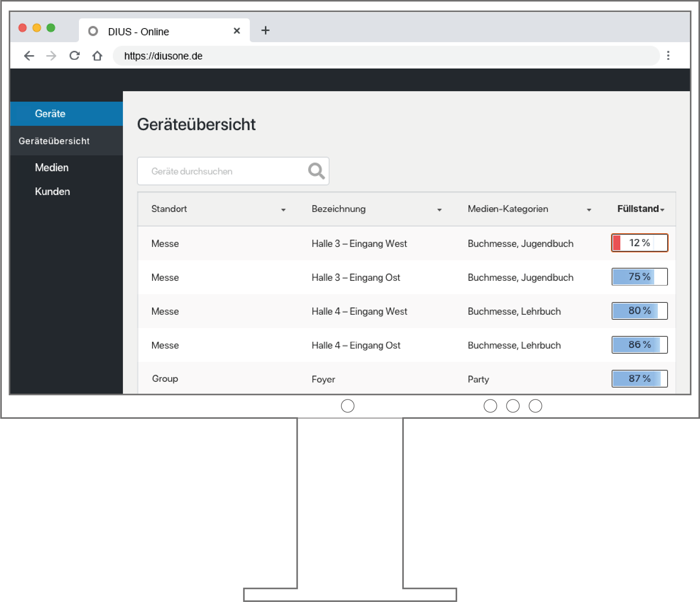Click the 12 % fill level bar

pyautogui.click(x=639, y=243)
